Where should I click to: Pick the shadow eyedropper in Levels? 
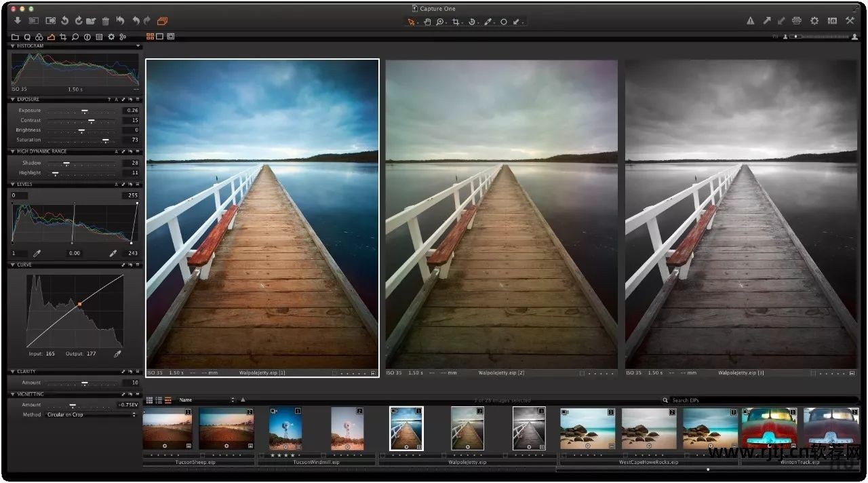click(x=37, y=253)
